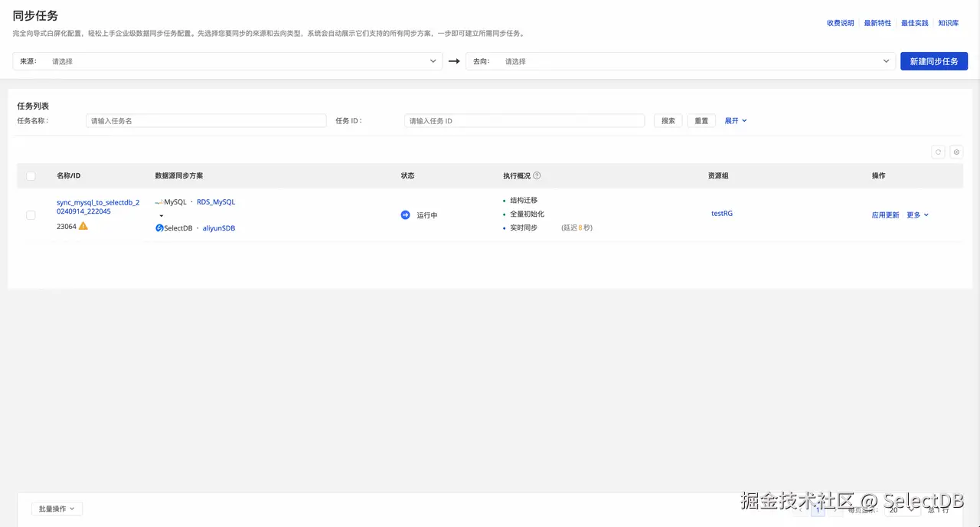Click the 延迟 8 秒 delay text

tap(577, 227)
